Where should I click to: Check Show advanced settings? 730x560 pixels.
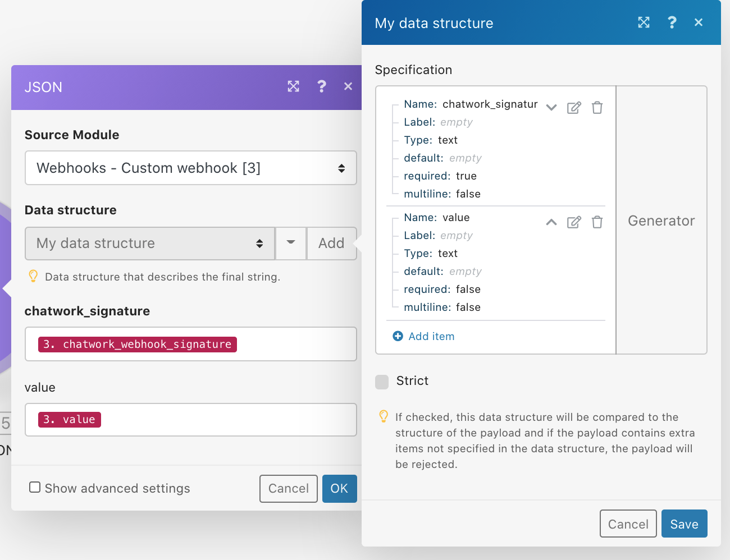coord(35,487)
